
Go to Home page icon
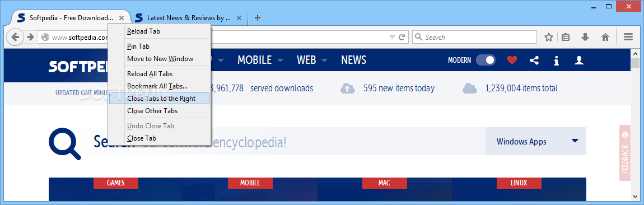(x=605, y=37)
